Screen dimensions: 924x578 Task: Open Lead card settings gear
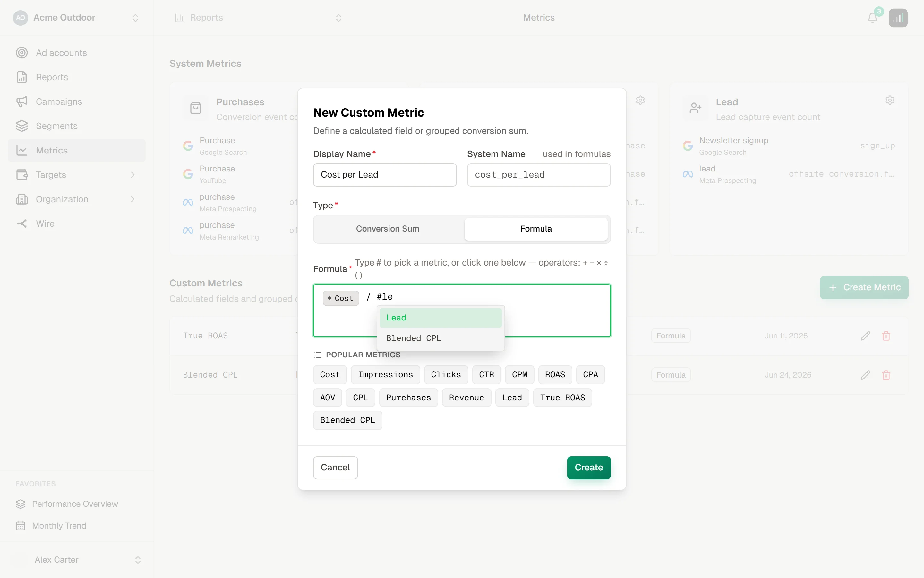pyautogui.click(x=890, y=100)
